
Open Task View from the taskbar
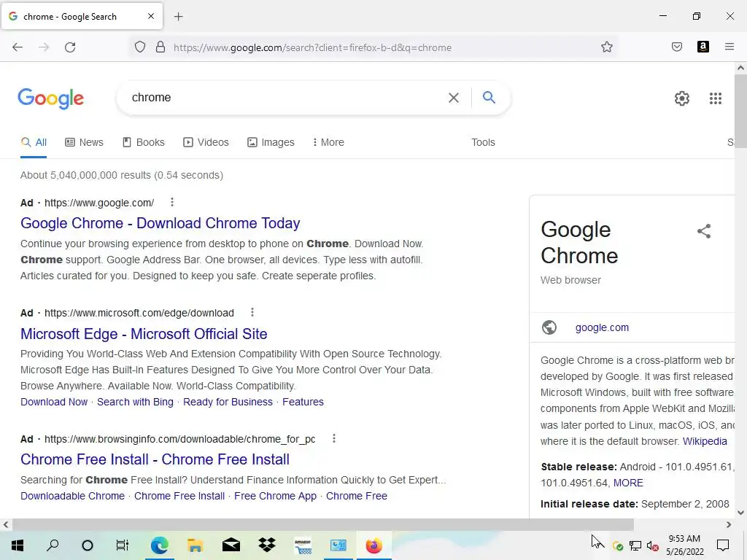(x=123, y=545)
